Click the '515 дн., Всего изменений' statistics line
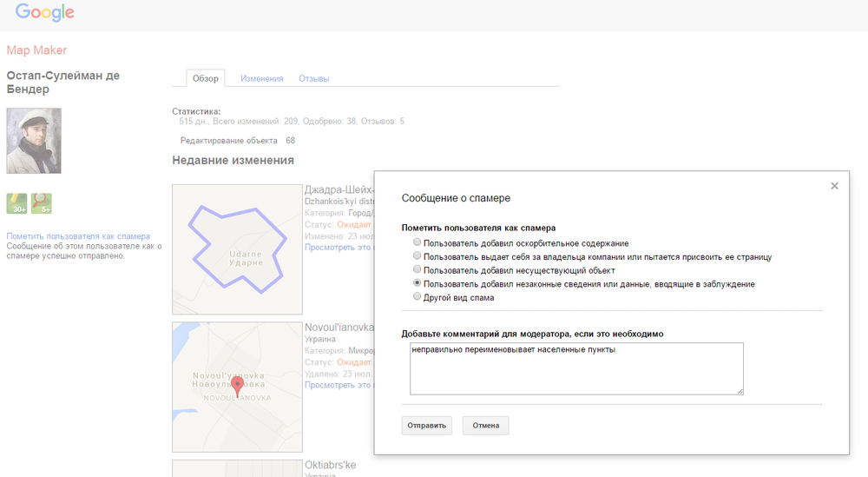 click(292, 121)
